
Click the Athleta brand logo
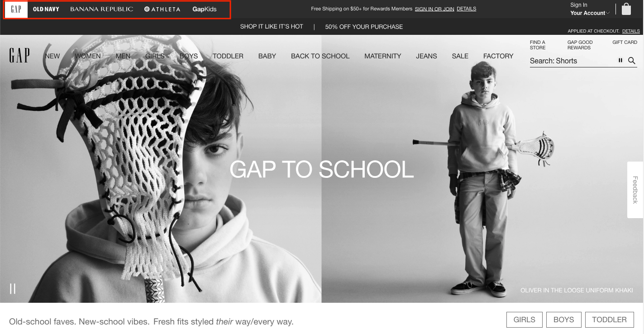tap(162, 9)
